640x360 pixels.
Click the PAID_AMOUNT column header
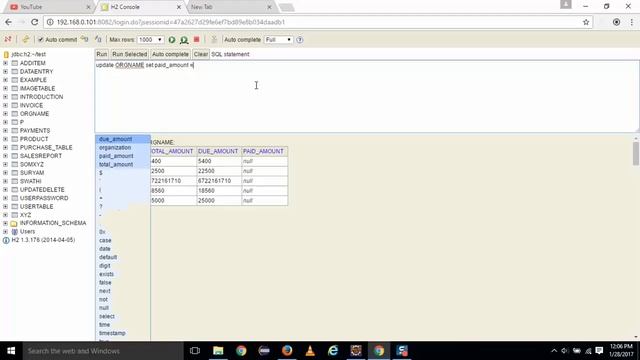263,151
